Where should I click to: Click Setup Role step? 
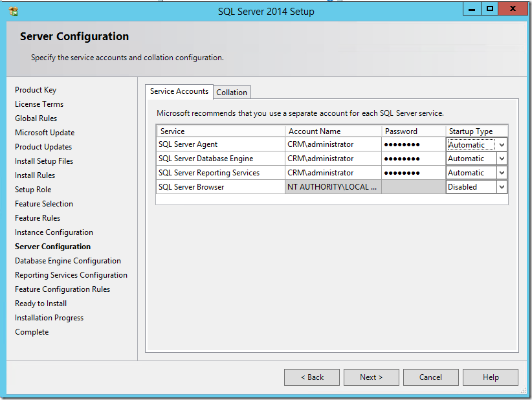pos(33,190)
